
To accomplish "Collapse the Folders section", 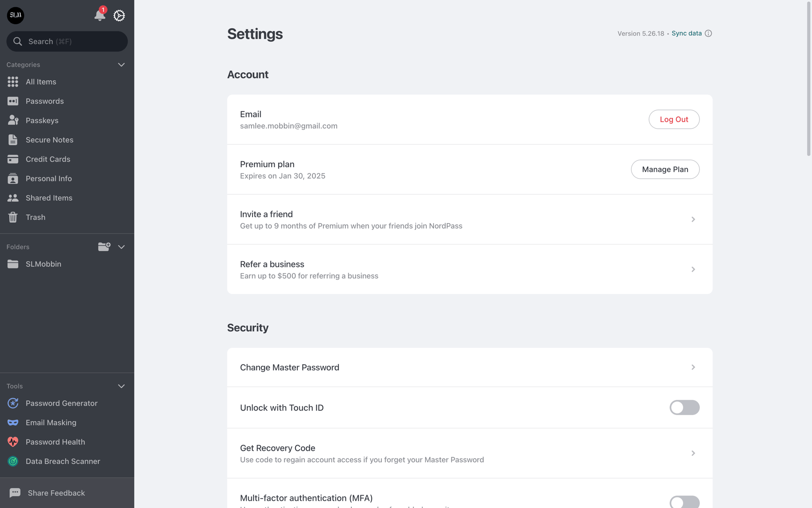I will click(x=121, y=247).
